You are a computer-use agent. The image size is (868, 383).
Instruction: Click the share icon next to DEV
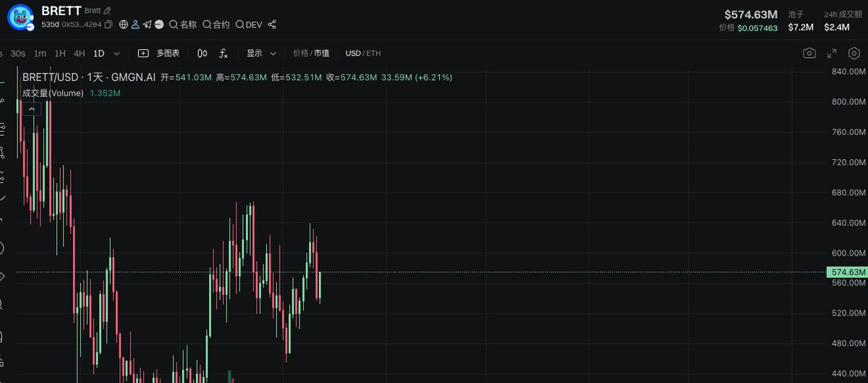(272, 25)
